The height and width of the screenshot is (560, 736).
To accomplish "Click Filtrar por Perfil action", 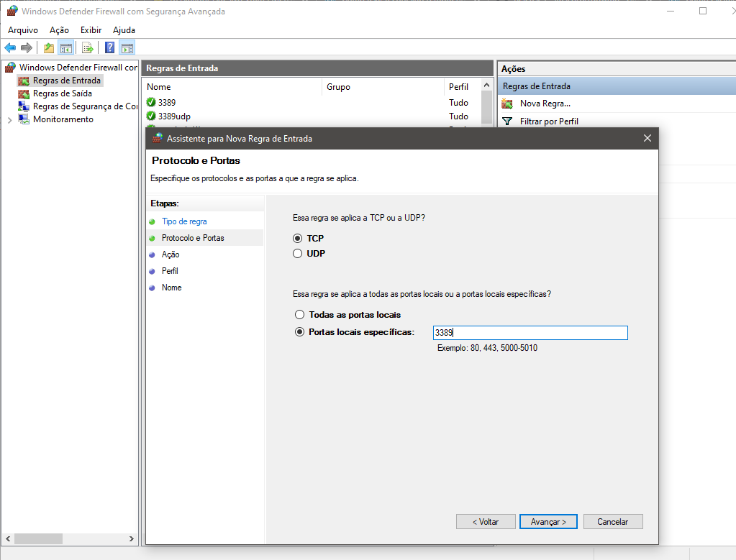I will pyautogui.click(x=549, y=121).
